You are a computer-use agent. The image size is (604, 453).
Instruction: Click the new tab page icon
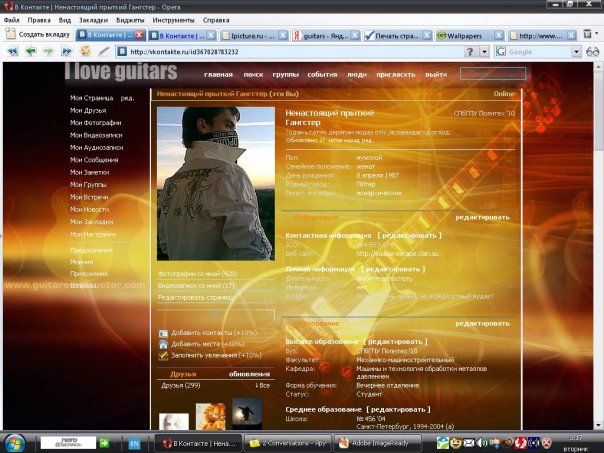point(11,34)
